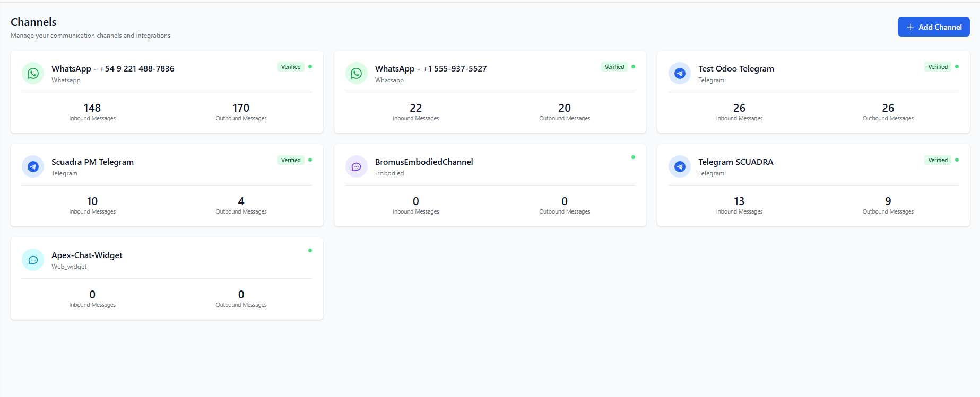The image size is (980, 397).
Task: Click Verified badge on Test Odoo Telegram
Action: [938, 67]
